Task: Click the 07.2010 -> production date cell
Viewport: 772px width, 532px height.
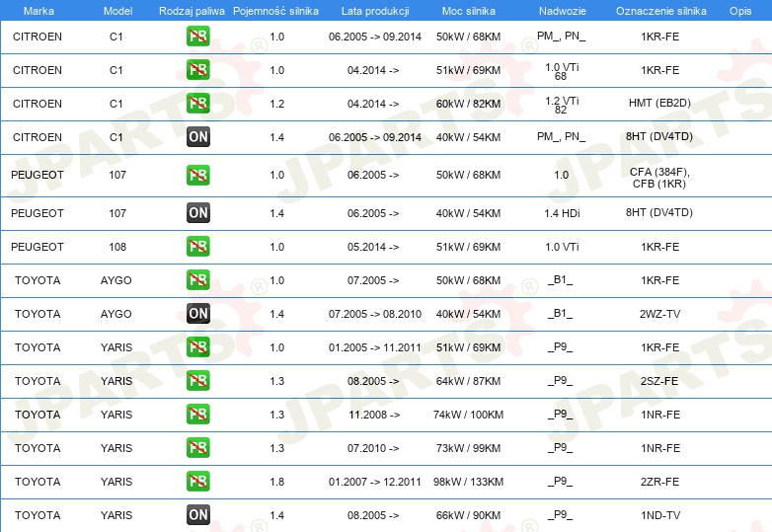Action: click(x=373, y=448)
